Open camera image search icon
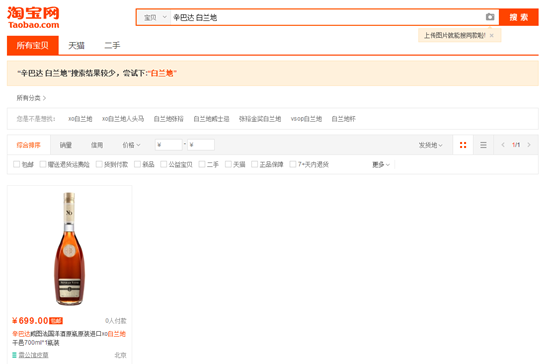554x364 pixels. (490, 17)
